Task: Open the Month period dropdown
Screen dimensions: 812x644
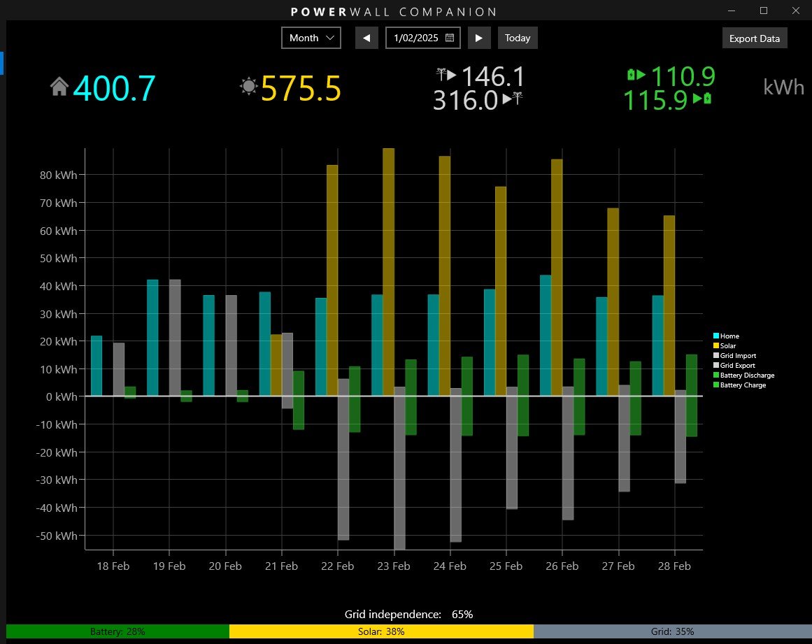Action: click(311, 38)
